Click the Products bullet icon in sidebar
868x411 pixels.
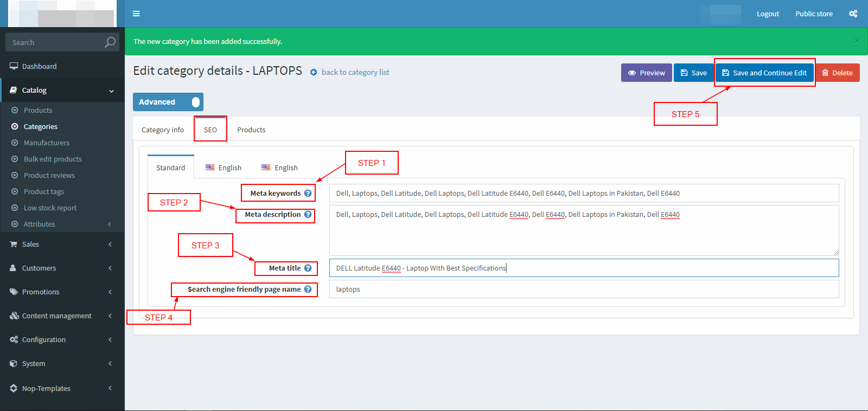pos(15,110)
